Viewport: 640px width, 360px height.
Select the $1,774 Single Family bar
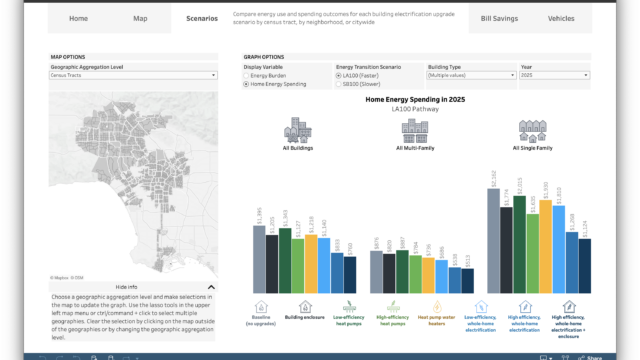pos(506,250)
